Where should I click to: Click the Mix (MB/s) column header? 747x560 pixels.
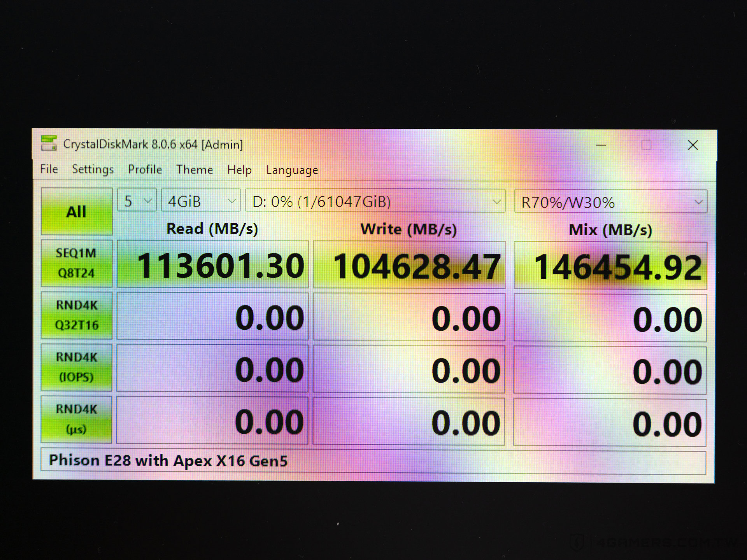610,230
